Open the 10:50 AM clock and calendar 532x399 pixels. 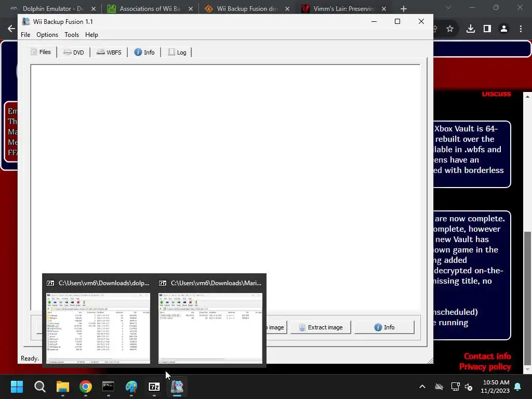pyautogui.click(x=495, y=387)
